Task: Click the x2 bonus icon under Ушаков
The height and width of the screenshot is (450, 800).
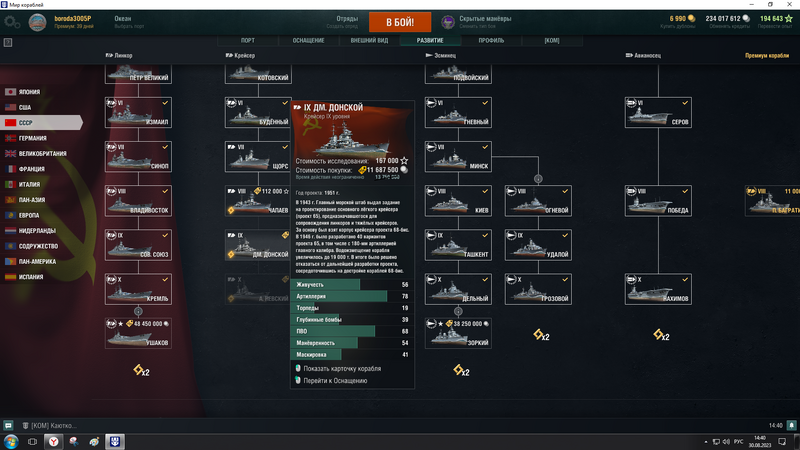Action: point(141,370)
